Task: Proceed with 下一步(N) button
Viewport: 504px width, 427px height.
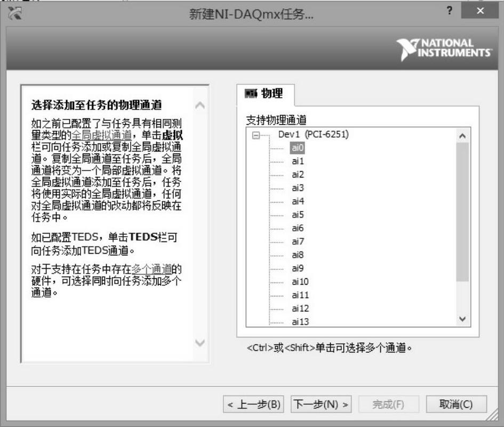Action: [x=321, y=404]
